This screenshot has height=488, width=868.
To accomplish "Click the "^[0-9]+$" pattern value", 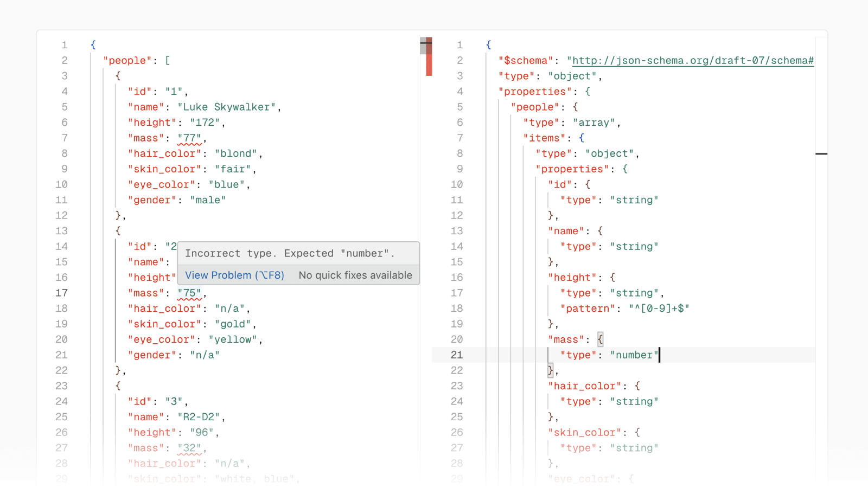I will point(659,309).
